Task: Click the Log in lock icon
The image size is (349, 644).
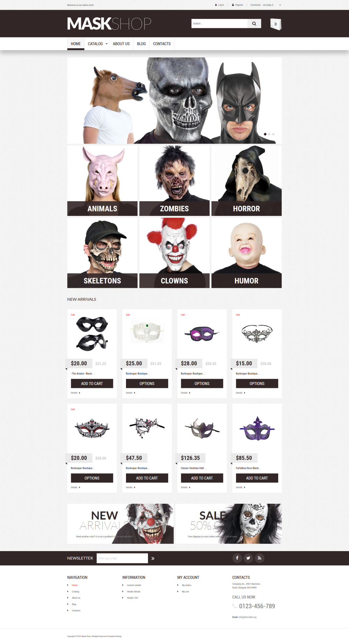Action: (x=216, y=5)
